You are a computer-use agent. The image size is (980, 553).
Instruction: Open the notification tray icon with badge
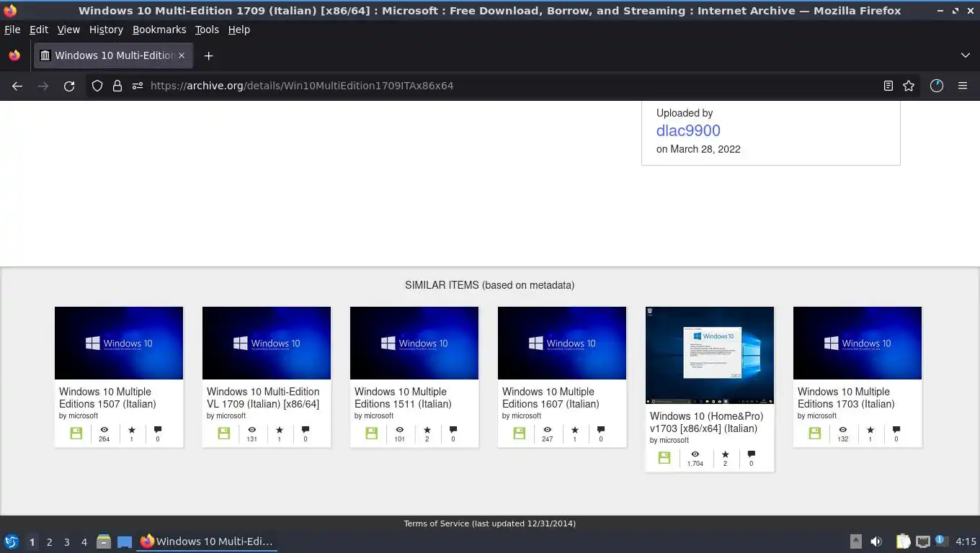(x=941, y=541)
